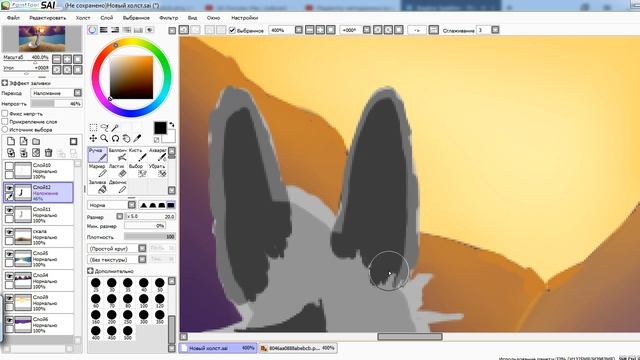640x360 pixels.
Task: Select the Ручка (pen) brush tool
Action: (x=98, y=155)
